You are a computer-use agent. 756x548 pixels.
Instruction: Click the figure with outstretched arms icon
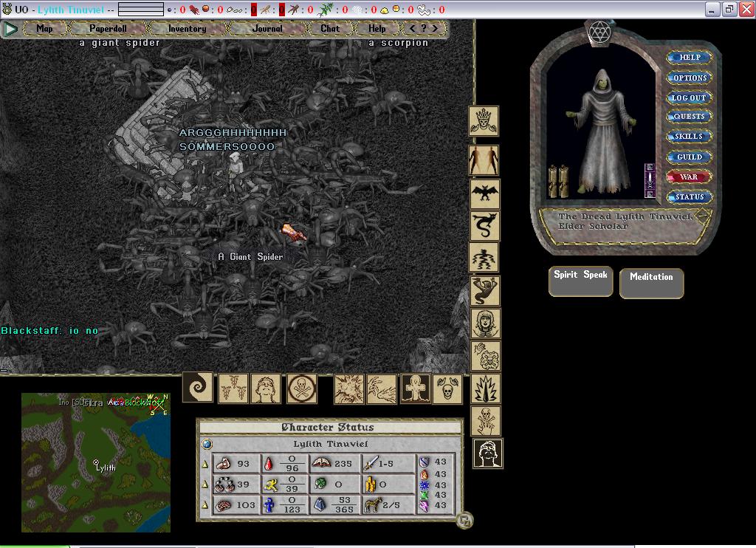coord(416,388)
